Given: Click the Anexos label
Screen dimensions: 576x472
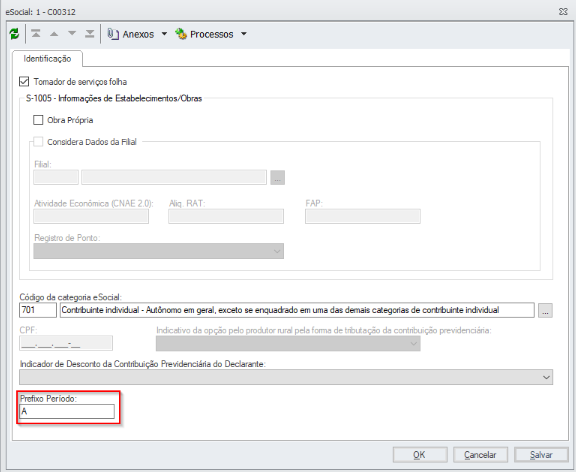Looking at the screenshot, I should [138, 34].
